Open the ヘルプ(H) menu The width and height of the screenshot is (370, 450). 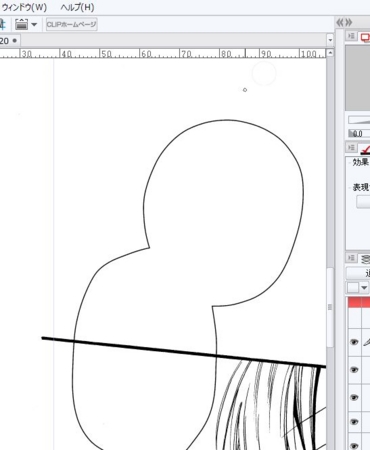click(77, 7)
